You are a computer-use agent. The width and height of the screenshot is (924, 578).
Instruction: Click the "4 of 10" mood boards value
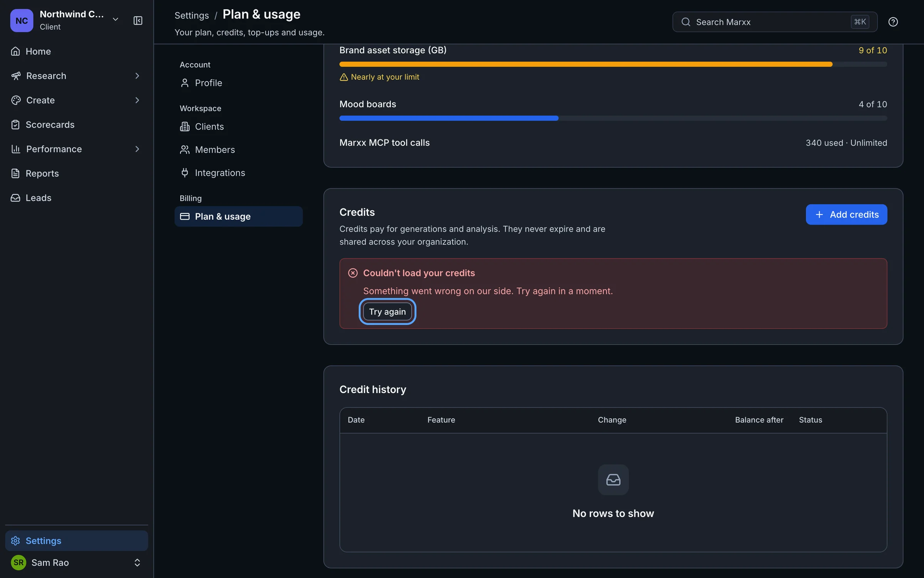click(x=872, y=104)
